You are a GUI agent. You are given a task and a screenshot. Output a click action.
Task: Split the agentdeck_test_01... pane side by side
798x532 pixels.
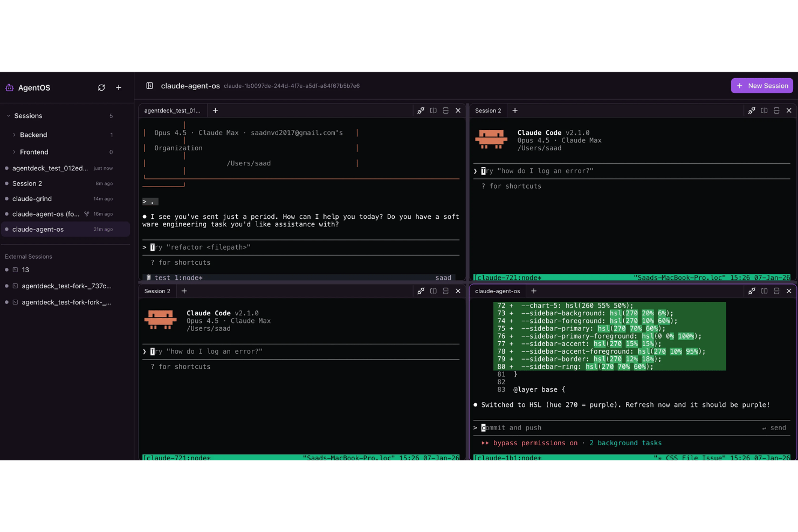[x=433, y=110]
